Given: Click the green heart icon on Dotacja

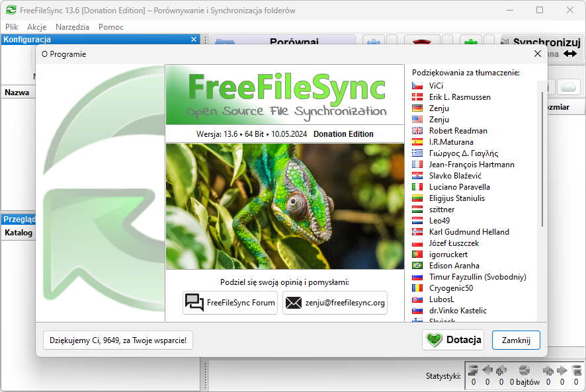Looking at the screenshot, I should click(x=435, y=340).
